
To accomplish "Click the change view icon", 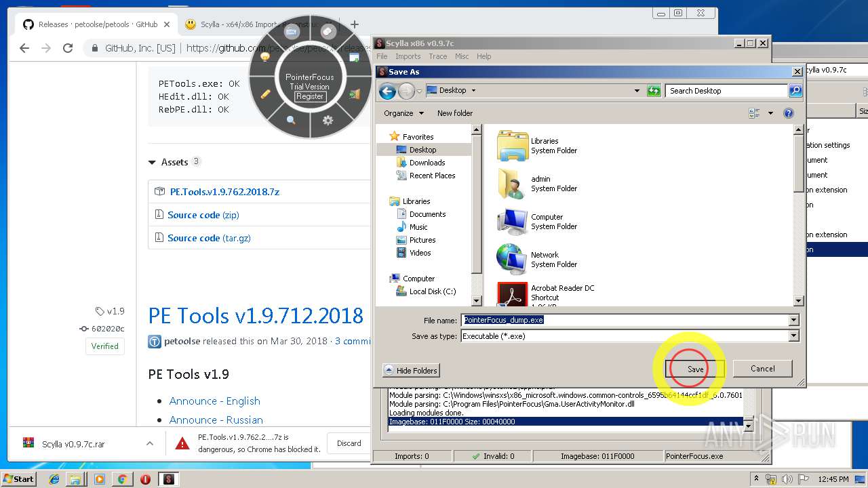I will point(754,113).
